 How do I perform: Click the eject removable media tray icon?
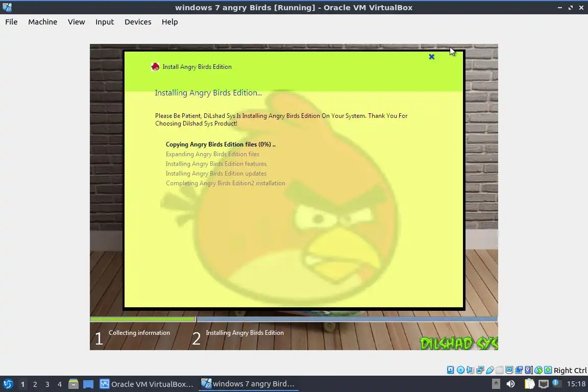click(496, 384)
